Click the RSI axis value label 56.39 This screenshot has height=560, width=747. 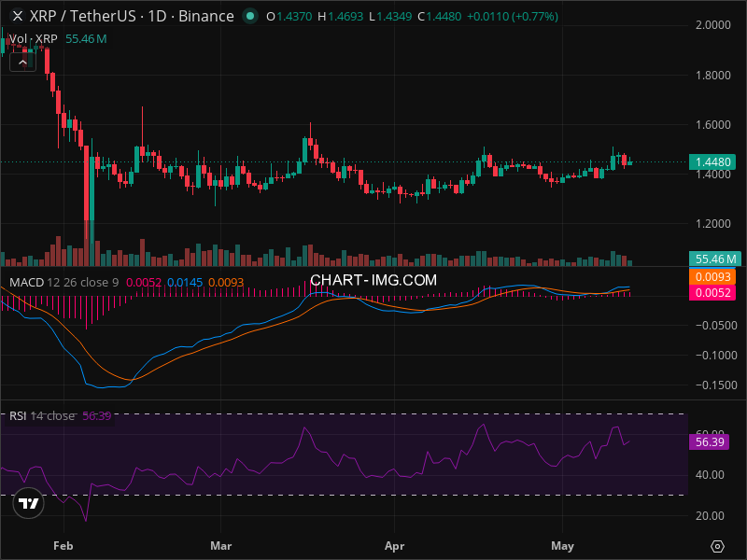pos(710,441)
